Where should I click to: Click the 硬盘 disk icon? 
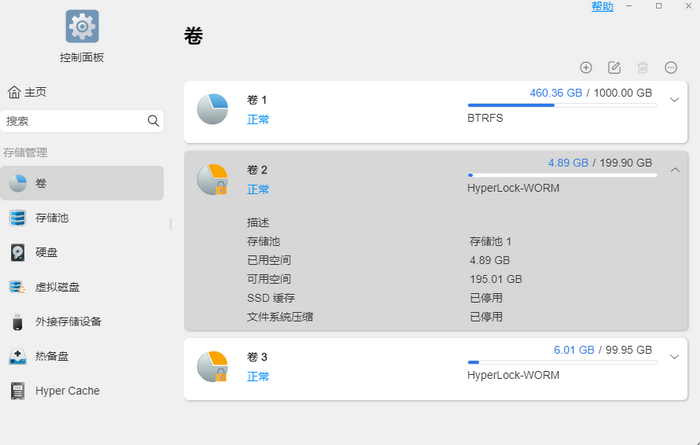point(17,253)
